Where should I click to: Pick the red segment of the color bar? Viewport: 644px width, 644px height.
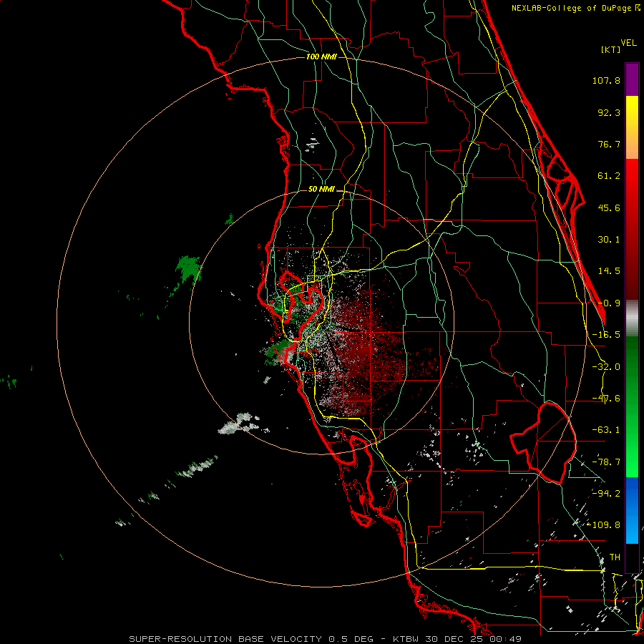pos(632,229)
